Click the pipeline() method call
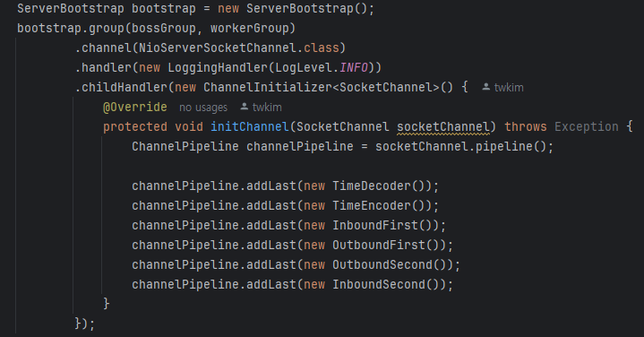644x337 pixels. (511, 147)
